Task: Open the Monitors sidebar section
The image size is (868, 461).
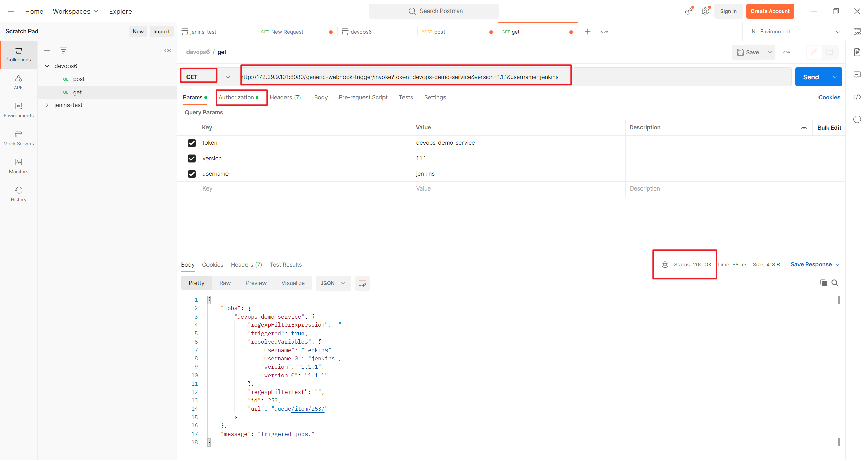Action: point(19,166)
